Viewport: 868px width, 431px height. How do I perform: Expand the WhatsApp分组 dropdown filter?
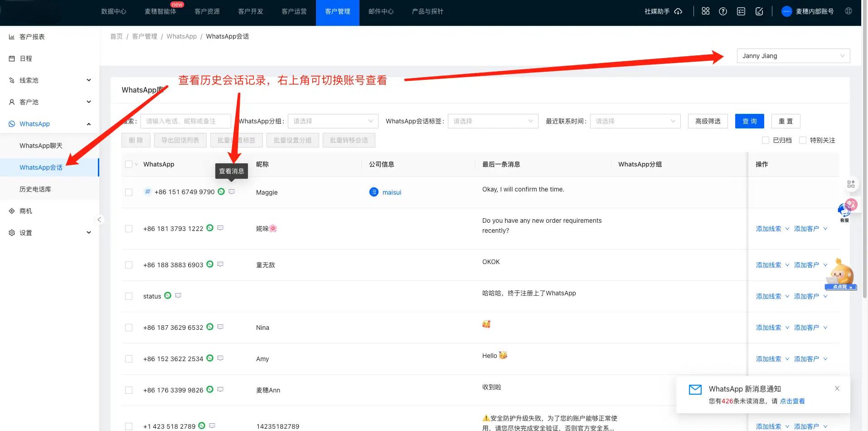(333, 121)
